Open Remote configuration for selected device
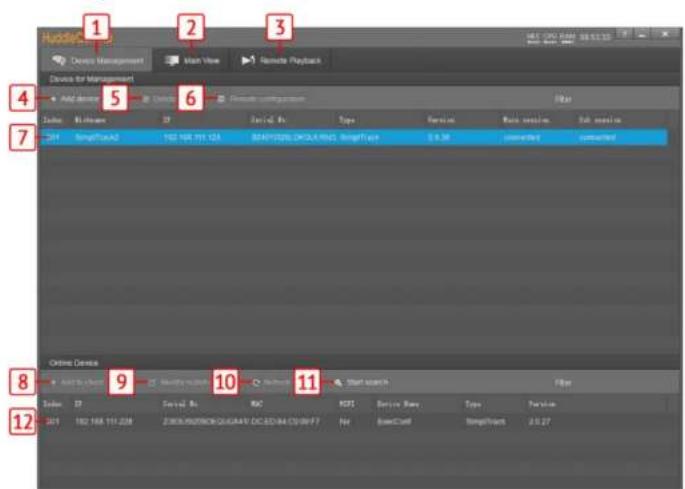685x489 pixels. point(261,99)
